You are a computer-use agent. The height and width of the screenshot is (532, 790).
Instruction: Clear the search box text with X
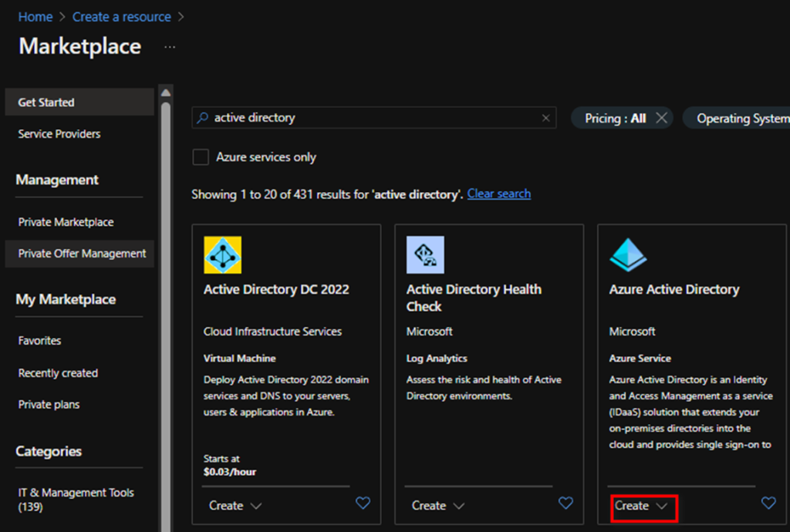click(545, 118)
